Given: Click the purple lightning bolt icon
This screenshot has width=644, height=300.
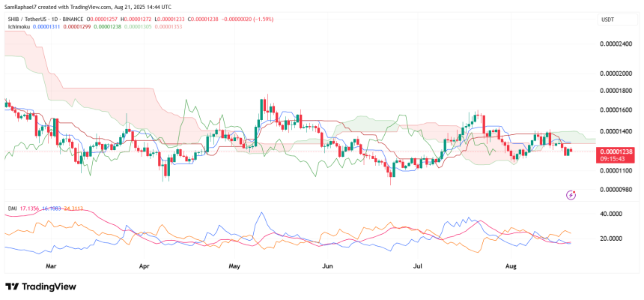Looking at the screenshot, I should pos(571,194).
